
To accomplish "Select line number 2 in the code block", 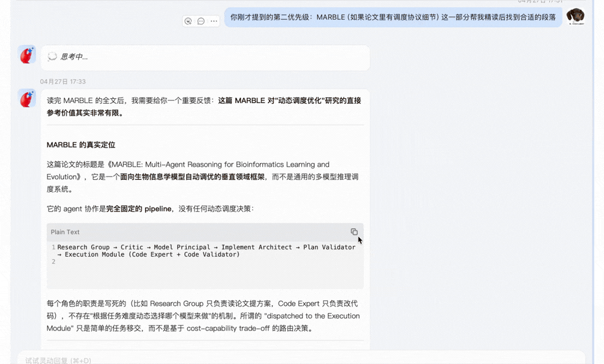I will pos(53,261).
